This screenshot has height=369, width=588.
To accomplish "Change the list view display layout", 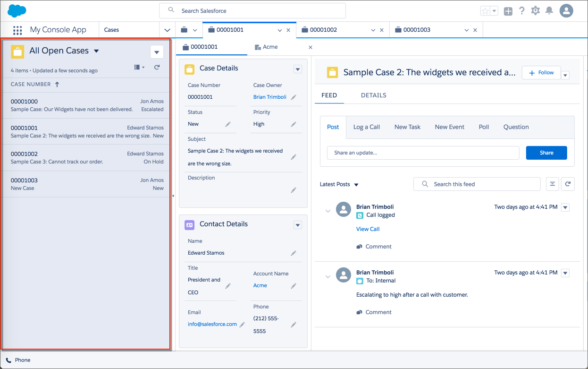I will pos(137,67).
